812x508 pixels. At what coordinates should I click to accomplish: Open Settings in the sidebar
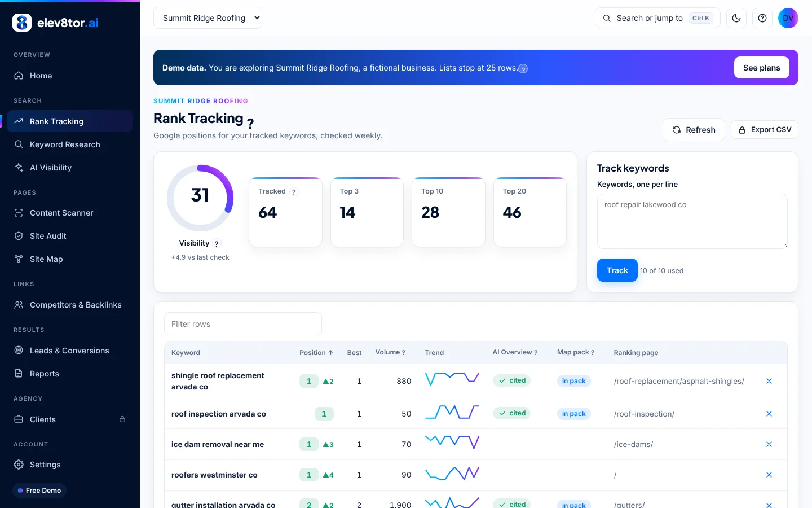point(70,465)
